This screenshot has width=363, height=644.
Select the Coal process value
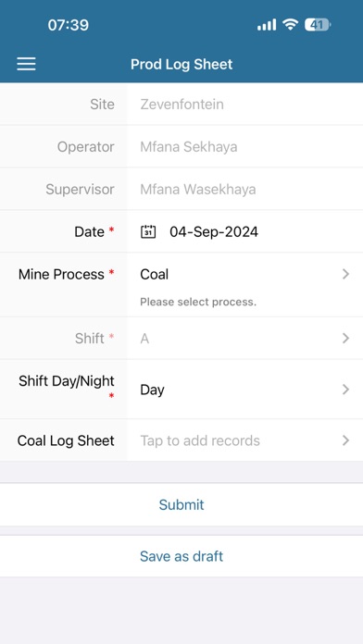[x=154, y=275]
